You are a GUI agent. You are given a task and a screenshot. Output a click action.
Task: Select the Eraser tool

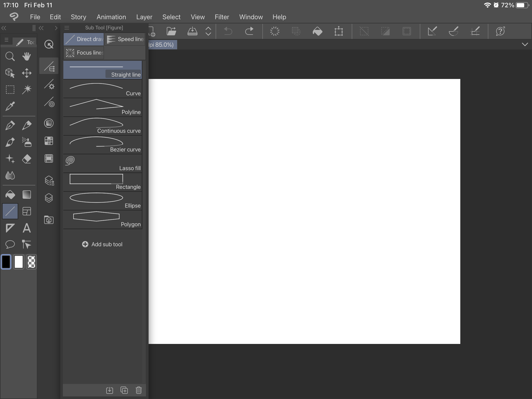(x=26, y=159)
